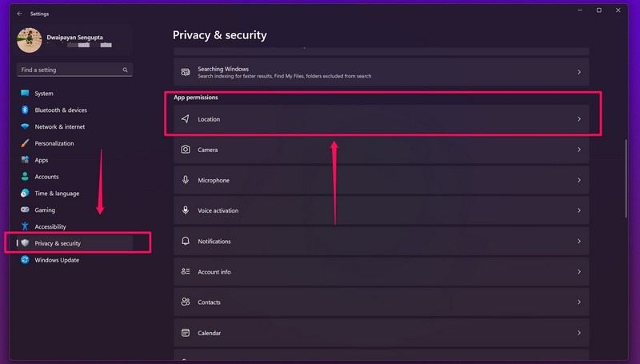Focus the Find a setting search box

point(68,70)
